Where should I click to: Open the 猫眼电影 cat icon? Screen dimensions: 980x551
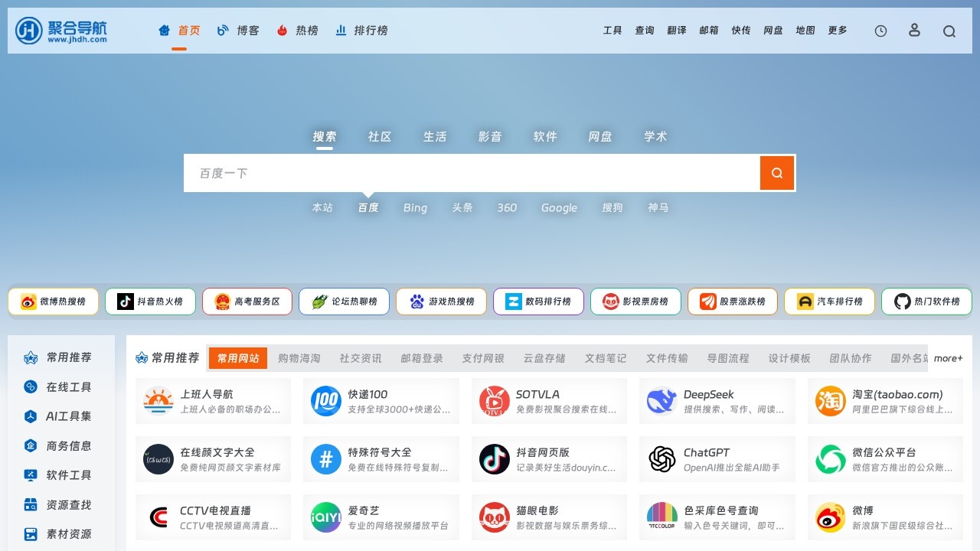pos(495,517)
